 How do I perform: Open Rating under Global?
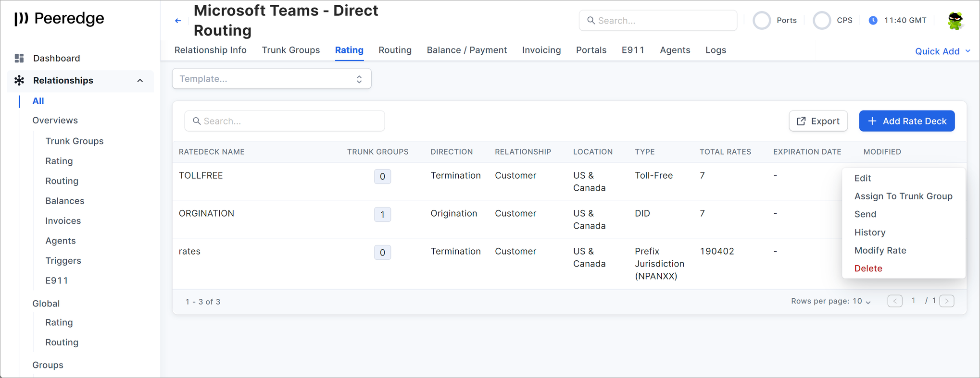tap(59, 322)
